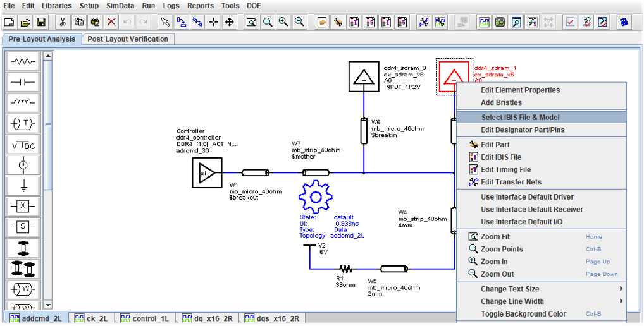Choose Use Interface Default I/O
This screenshot has height=326, width=644.
(x=542, y=222)
